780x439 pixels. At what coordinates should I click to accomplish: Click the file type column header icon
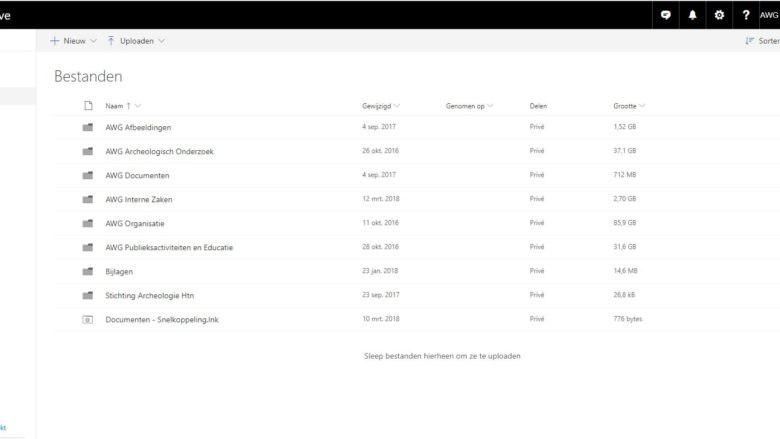[88, 106]
